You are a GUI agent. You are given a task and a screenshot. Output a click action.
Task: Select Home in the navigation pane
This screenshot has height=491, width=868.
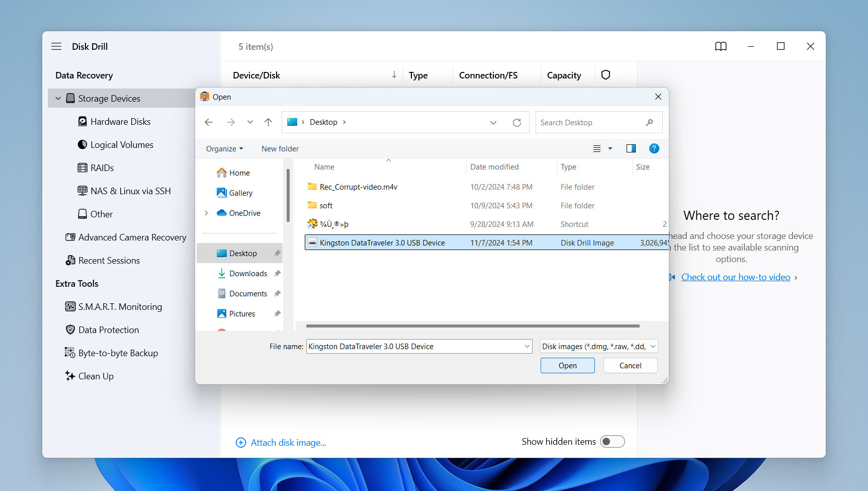[239, 173]
